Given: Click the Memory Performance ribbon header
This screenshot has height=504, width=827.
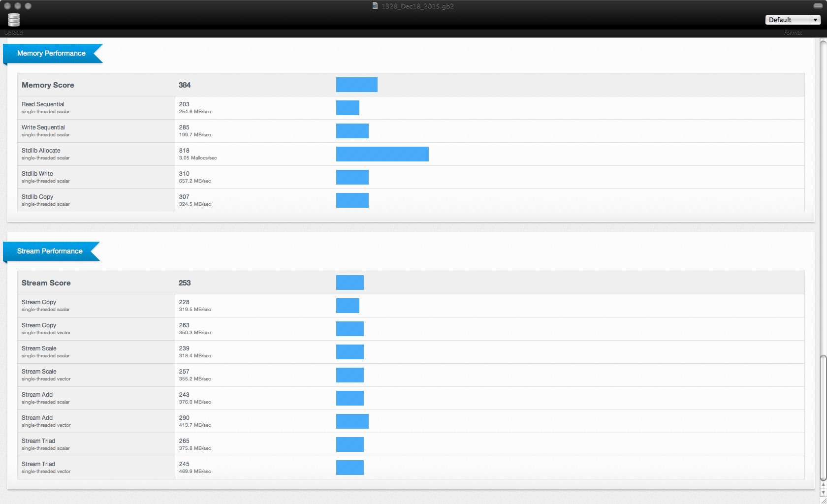Looking at the screenshot, I should point(53,53).
